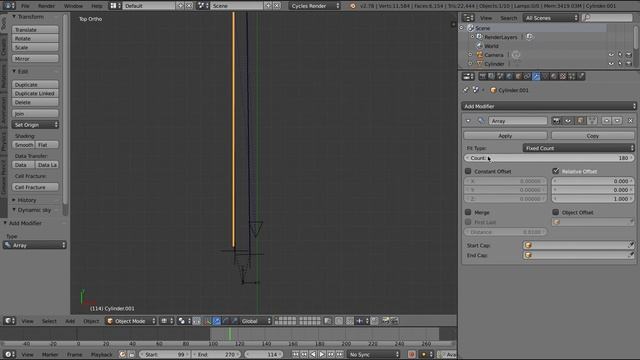Open the Render Layers properties tab icon

491,76
